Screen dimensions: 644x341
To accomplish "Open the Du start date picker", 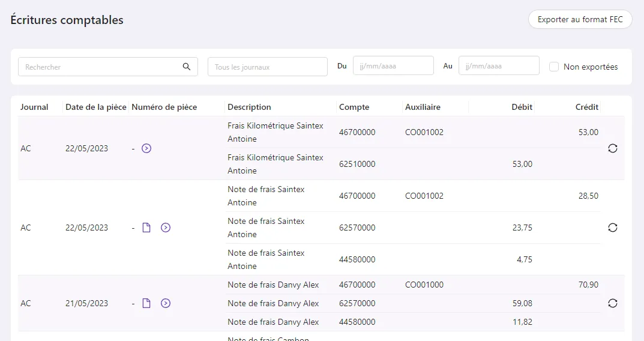I will click(x=393, y=65).
